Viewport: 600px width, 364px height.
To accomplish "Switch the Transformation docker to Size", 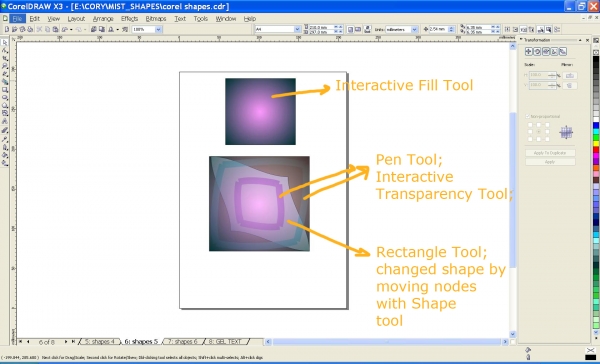I will 554,51.
